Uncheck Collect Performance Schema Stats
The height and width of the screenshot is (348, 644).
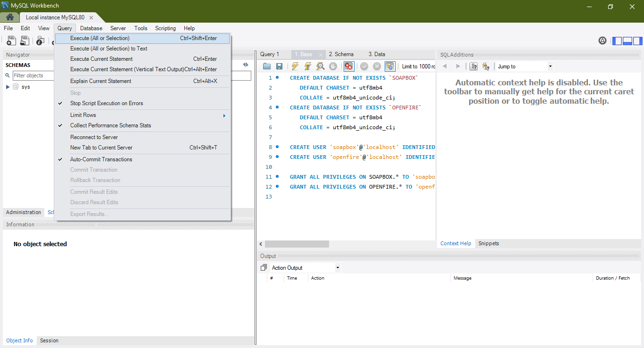click(x=143, y=125)
